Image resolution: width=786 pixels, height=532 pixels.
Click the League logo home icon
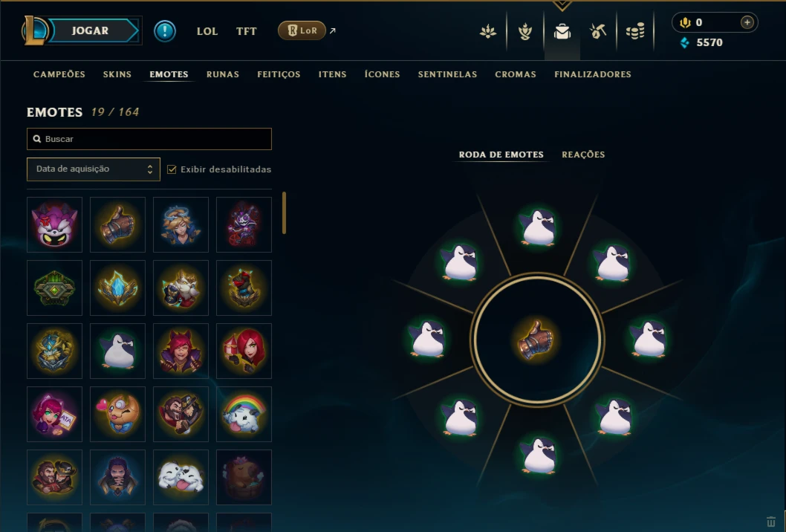click(35, 30)
